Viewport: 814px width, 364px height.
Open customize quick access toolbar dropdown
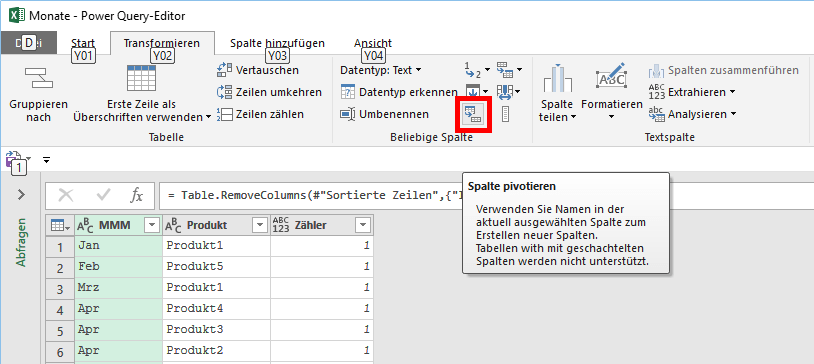point(47,160)
